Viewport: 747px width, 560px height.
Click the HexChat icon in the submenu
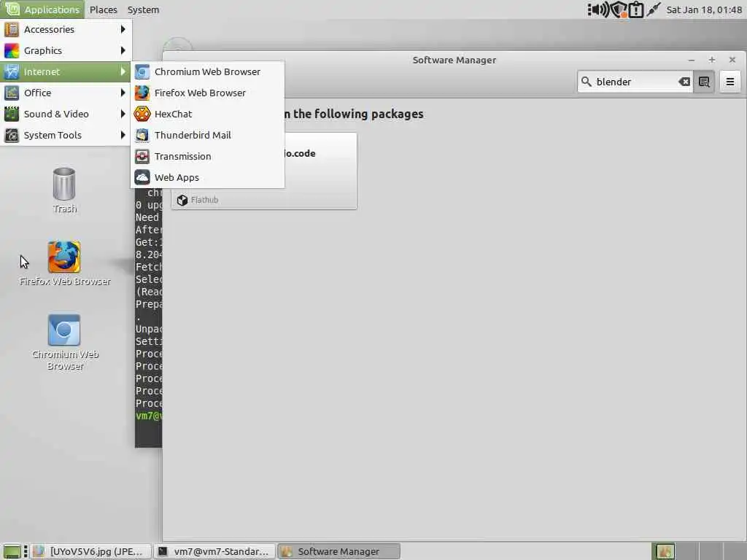142,114
